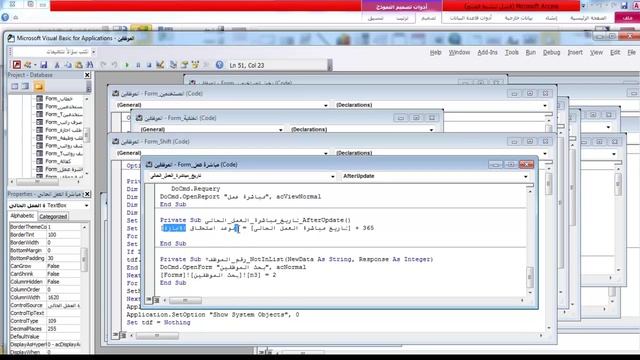The image size is (640, 360).
Task: Open the Debug menu
Action: coord(551,52)
